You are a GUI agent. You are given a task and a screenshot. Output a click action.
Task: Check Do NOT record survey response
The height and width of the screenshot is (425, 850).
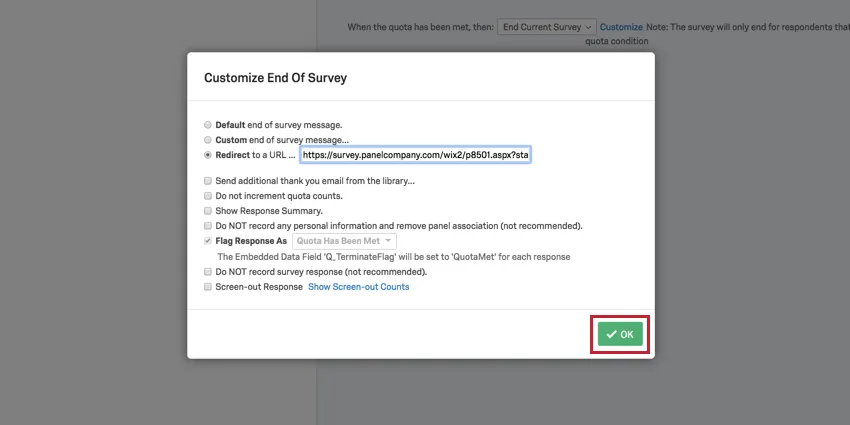(x=207, y=272)
